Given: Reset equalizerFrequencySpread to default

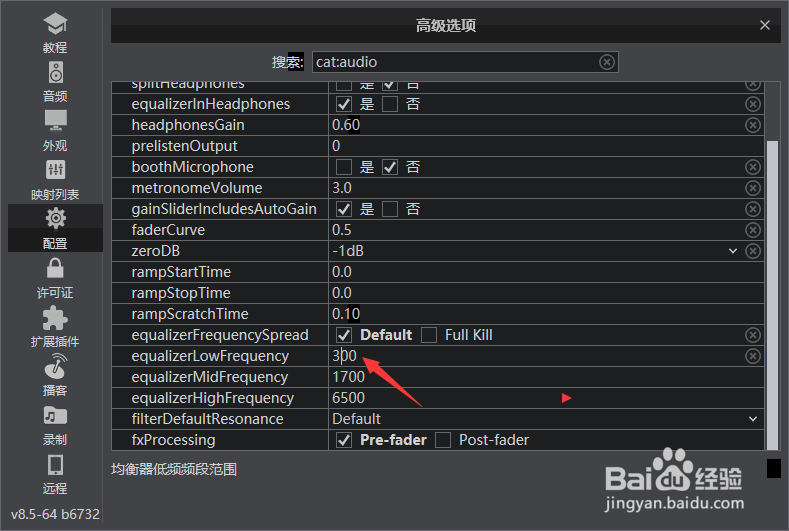Looking at the screenshot, I should [x=753, y=335].
